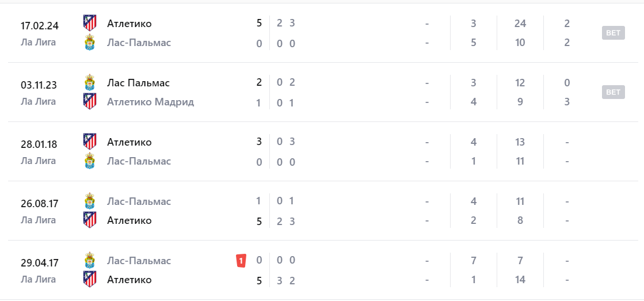This screenshot has width=644, height=301.
Task: Click Las Palmas crest in 26.08.17 match
Action: (x=89, y=201)
